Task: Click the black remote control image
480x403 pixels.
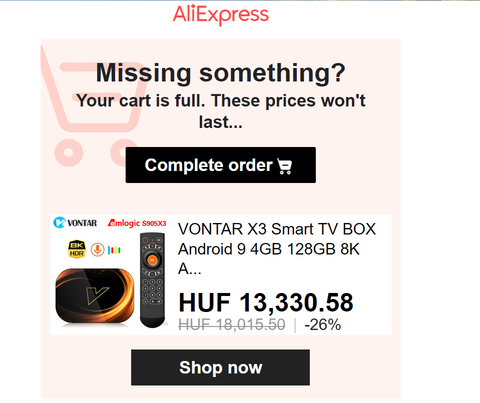Action: pos(153,280)
